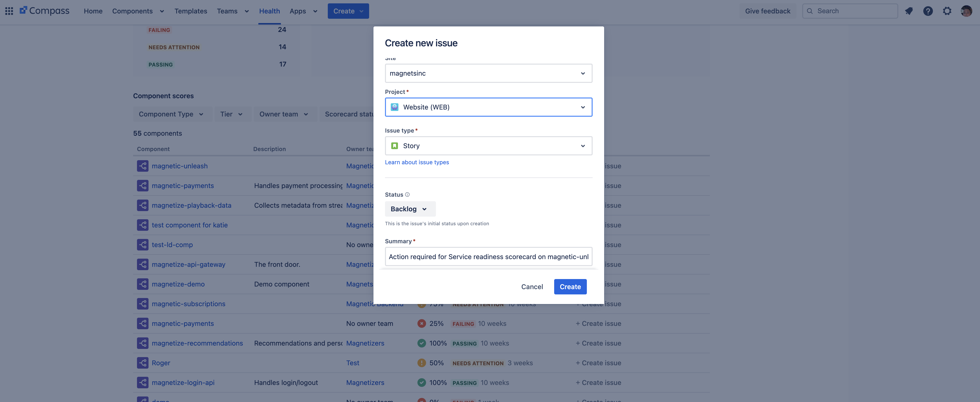Image resolution: width=980 pixels, height=402 pixels.
Task: Click the Compass logo
Action: (x=44, y=11)
